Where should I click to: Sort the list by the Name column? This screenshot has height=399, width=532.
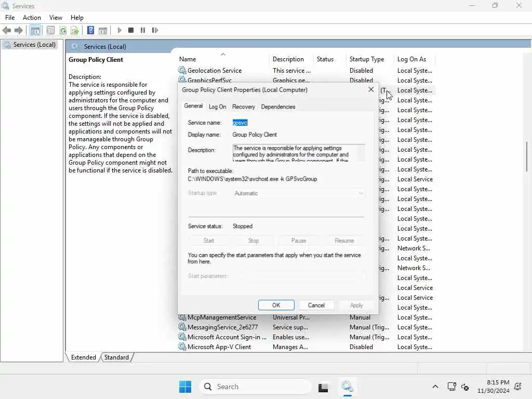pyautogui.click(x=222, y=59)
